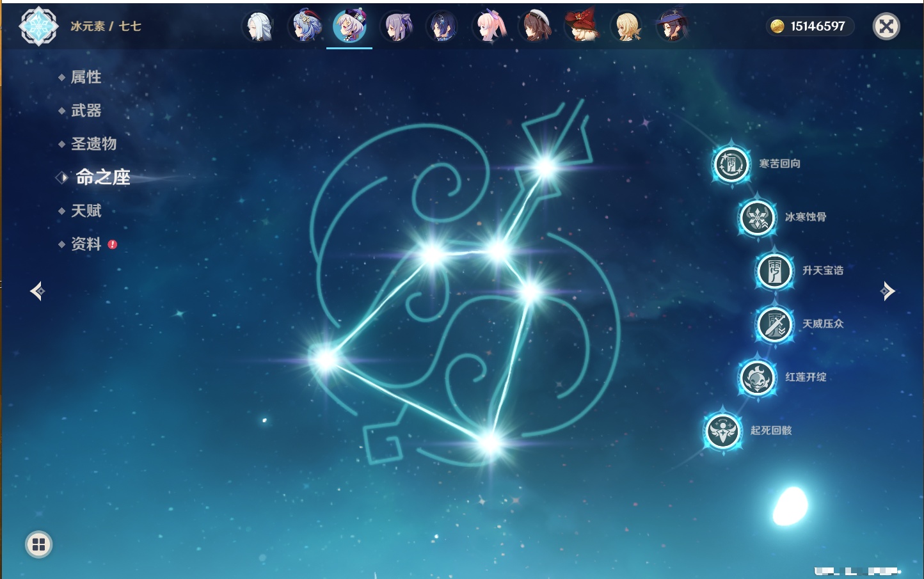Open the 资料 profile menu

86,244
